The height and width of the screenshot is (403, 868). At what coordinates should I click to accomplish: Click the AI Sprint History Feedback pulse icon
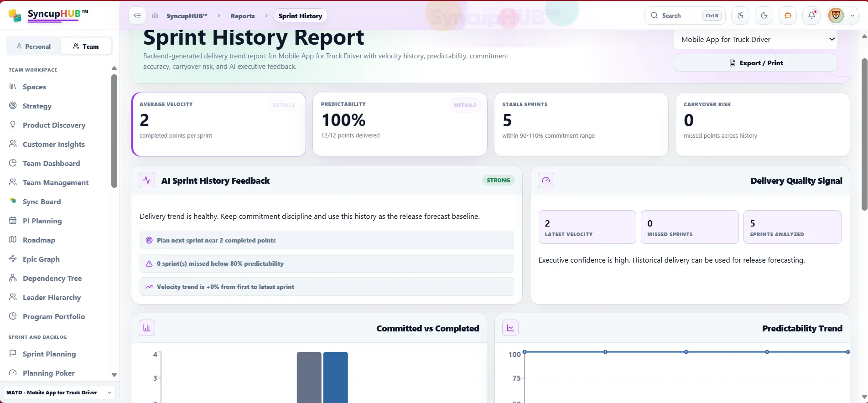tap(147, 180)
